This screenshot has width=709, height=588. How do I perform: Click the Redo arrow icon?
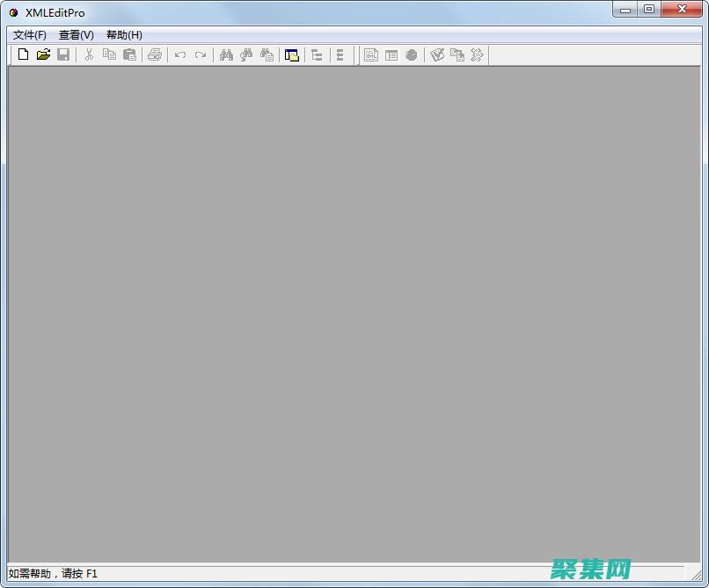click(x=201, y=54)
